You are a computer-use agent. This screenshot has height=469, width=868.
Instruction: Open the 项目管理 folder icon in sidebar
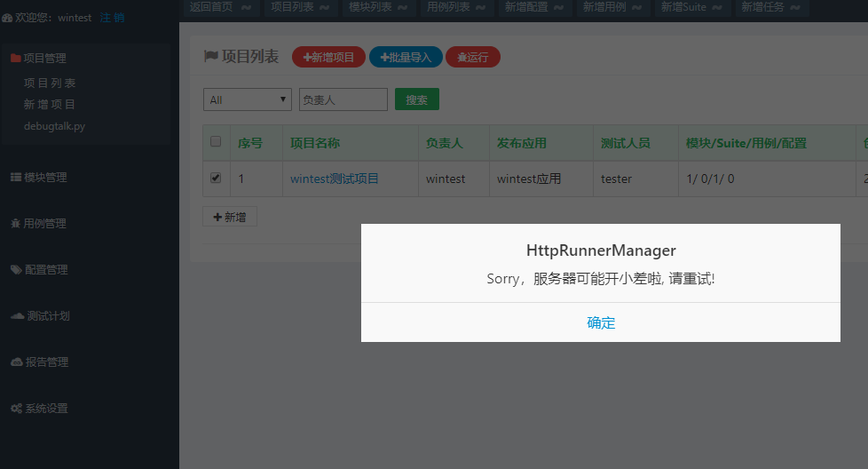coord(15,59)
